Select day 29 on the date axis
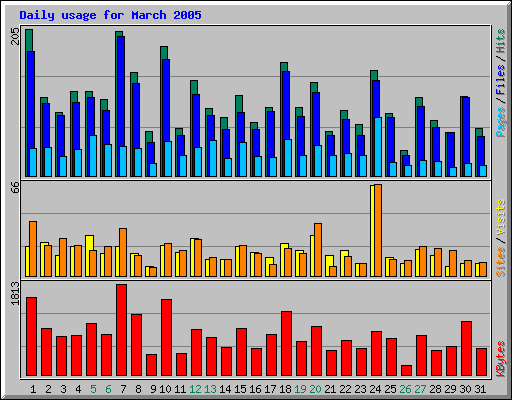The height and width of the screenshot is (400, 512). click(x=450, y=389)
